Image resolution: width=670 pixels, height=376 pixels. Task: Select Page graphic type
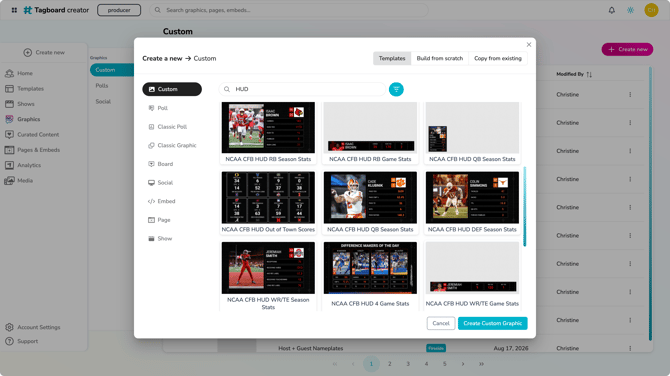point(159,220)
